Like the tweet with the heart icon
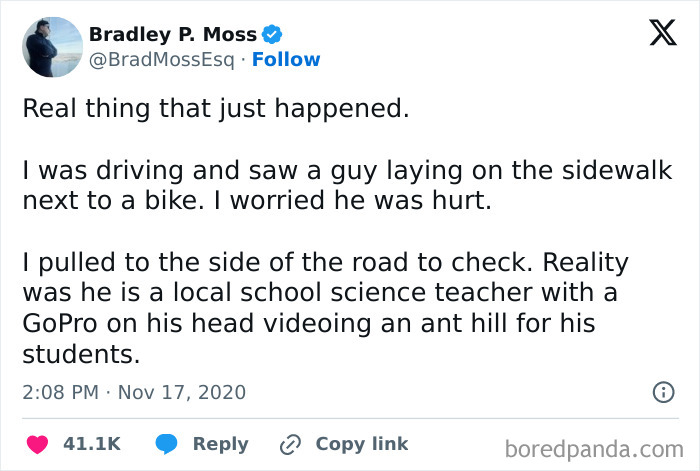The height and width of the screenshot is (471, 700). pos(37,443)
